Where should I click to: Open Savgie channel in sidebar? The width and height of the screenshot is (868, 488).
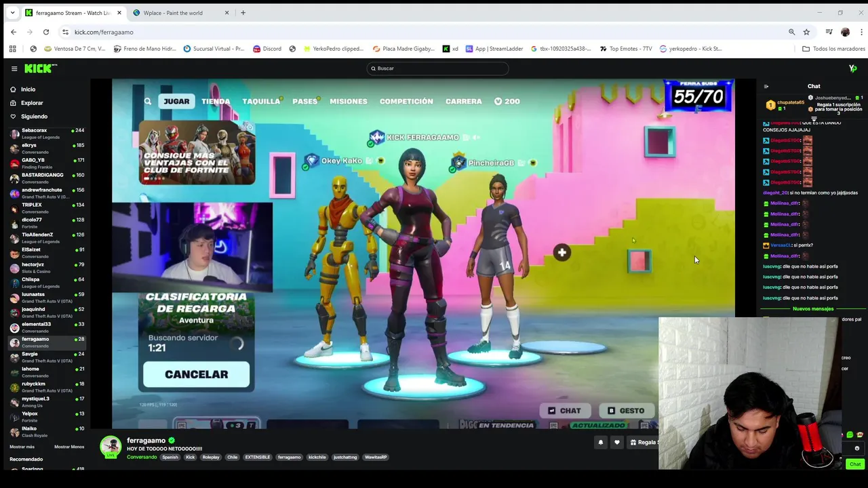point(46,357)
